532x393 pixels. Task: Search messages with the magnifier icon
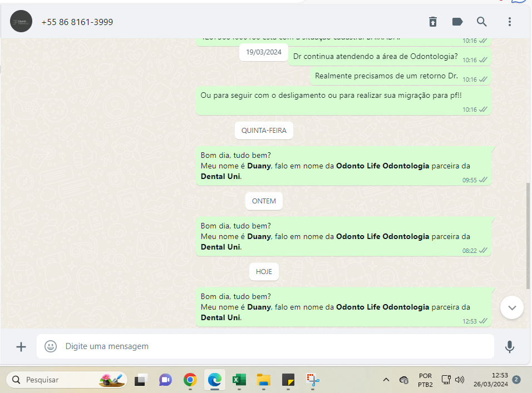tap(481, 22)
